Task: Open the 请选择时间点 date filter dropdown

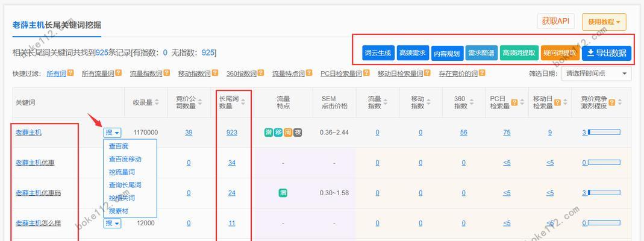Action: [596, 74]
